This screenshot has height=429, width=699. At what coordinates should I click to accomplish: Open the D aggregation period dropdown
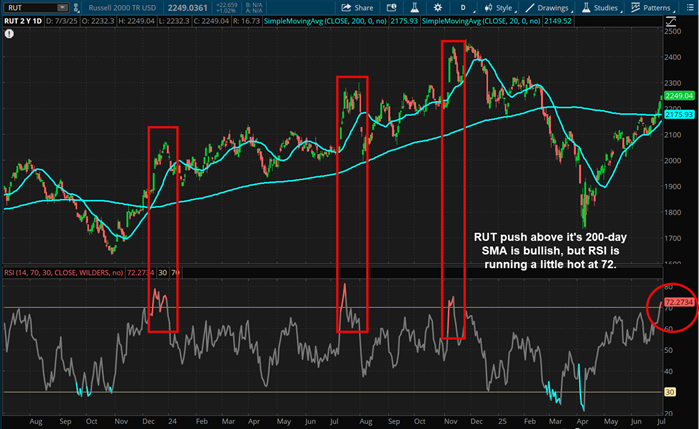(x=465, y=8)
